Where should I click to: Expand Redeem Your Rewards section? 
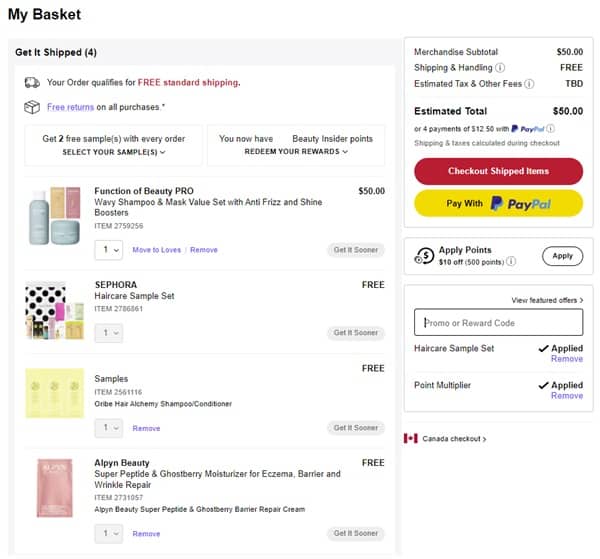[296, 152]
